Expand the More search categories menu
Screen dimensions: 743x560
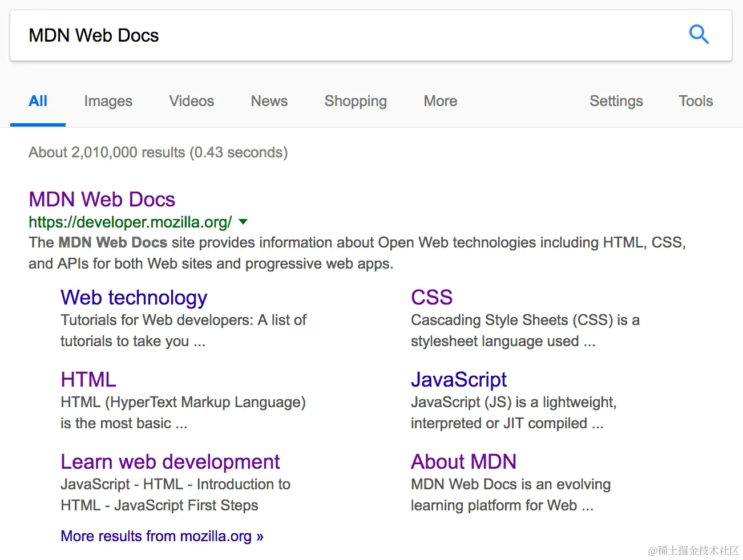click(441, 102)
